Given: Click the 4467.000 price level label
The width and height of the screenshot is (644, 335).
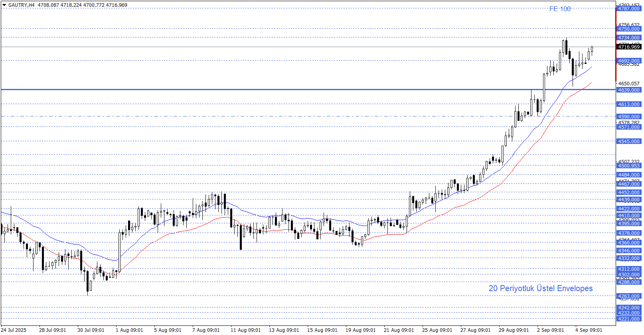Looking at the screenshot, I should coord(629,184).
